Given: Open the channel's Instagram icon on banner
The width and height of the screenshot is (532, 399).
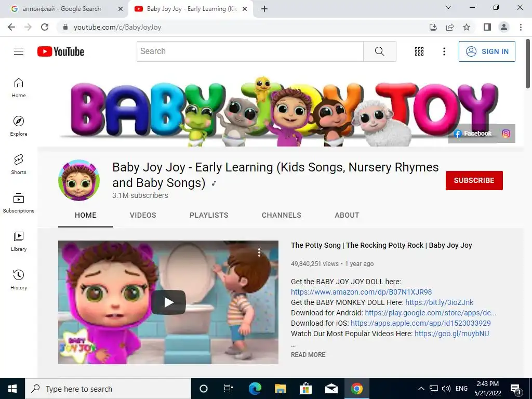Looking at the screenshot, I should pos(506,134).
